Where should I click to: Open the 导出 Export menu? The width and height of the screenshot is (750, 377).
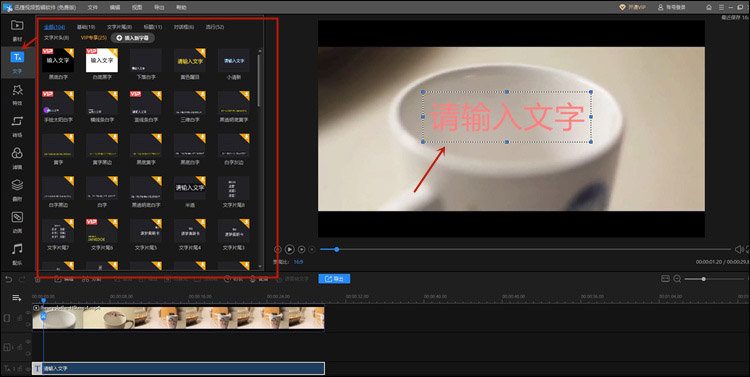[x=159, y=8]
